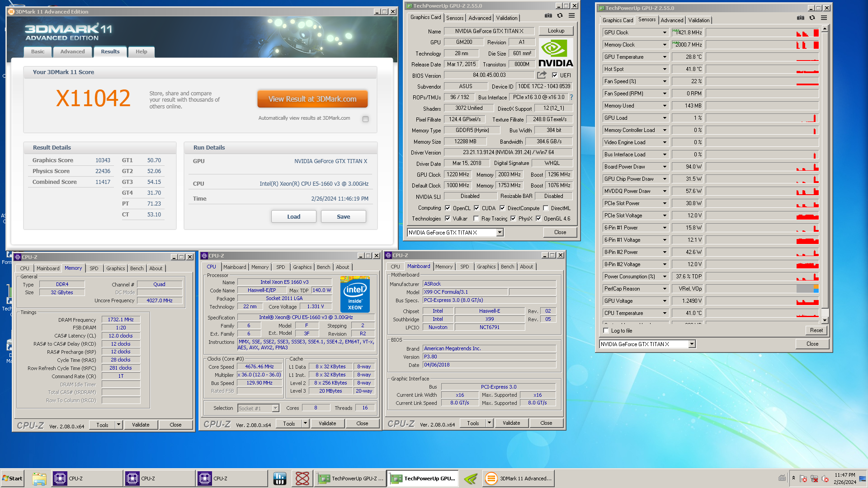
Task: Open the file explorer folder icon on taskbar
Action: coord(39,479)
